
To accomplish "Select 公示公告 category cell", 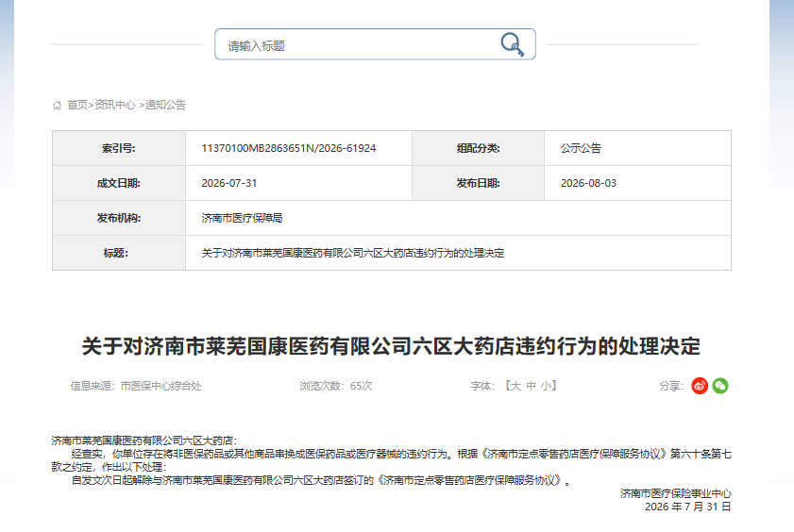I will pyautogui.click(x=637, y=148).
